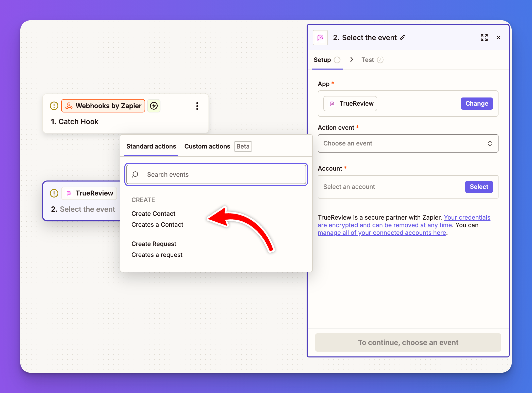Click the TrueReview icon in the panel header
Screen dimensions: 532x393
[x=320, y=38]
